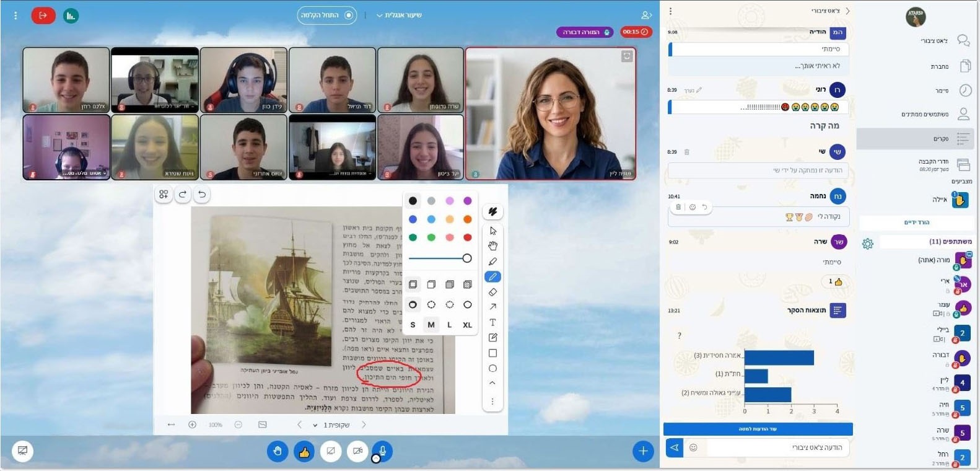
Task: Toggle the camera button in bottom bar
Action: (x=357, y=451)
